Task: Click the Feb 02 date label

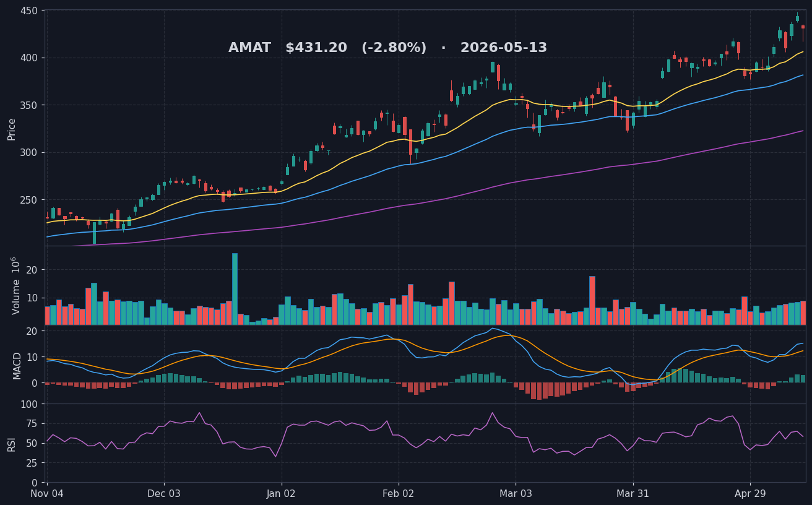Action: 399,493
